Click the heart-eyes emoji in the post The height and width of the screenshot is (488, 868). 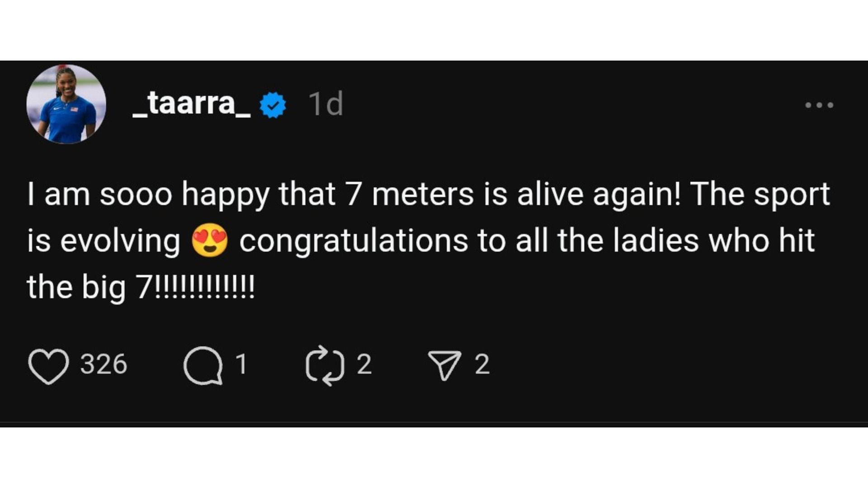click(209, 240)
